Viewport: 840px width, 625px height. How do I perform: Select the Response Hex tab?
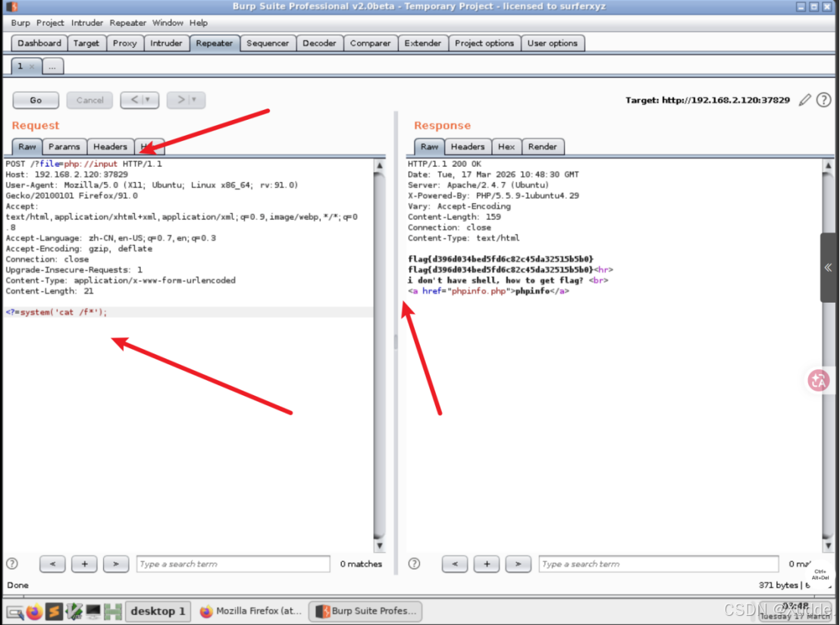point(506,146)
